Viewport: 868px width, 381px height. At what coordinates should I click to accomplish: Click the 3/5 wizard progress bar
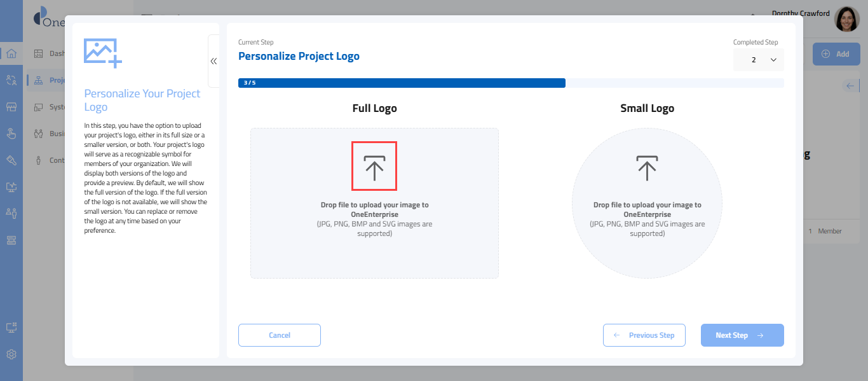(x=402, y=83)
